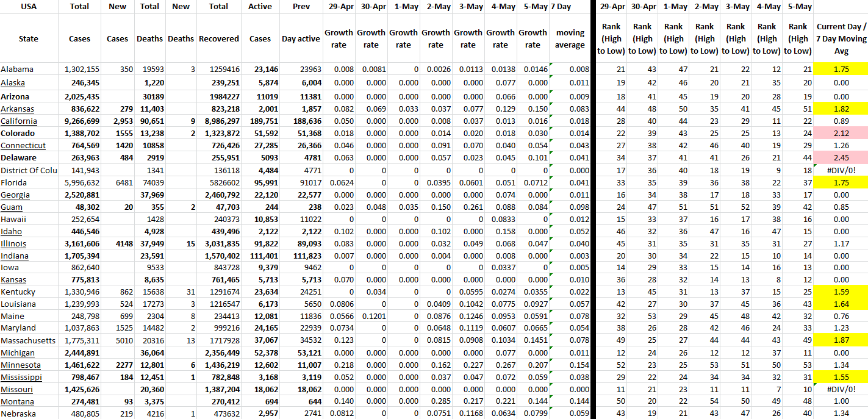Viewport: 868px width, 419px height.
Task: Select the #DIV/0! cell in District of Columbia row
Action: [841, 170]
